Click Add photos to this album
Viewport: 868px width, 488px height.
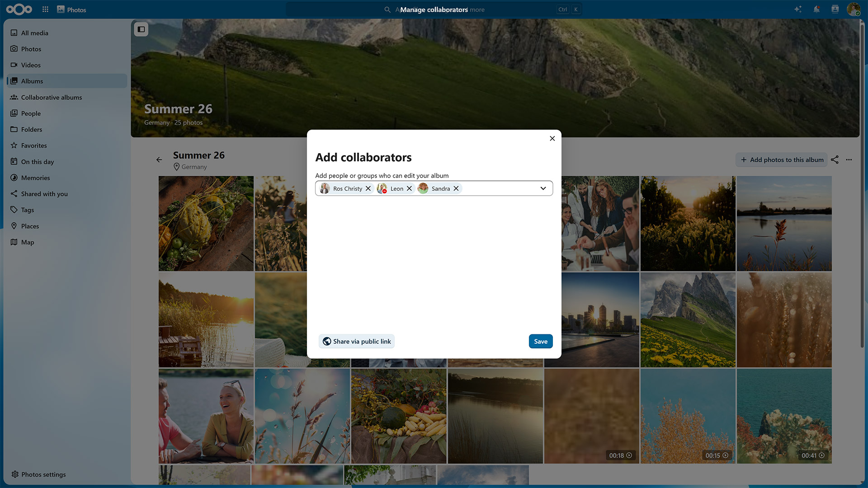[782, 160]
